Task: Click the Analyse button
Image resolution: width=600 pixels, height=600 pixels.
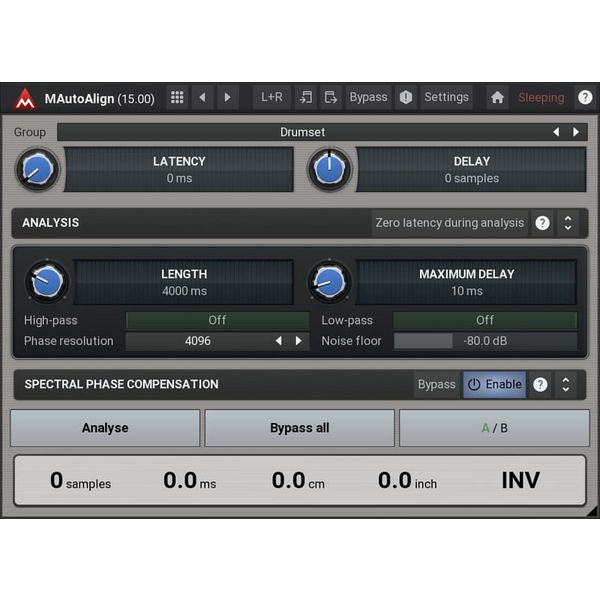Action: click(105, 428)
